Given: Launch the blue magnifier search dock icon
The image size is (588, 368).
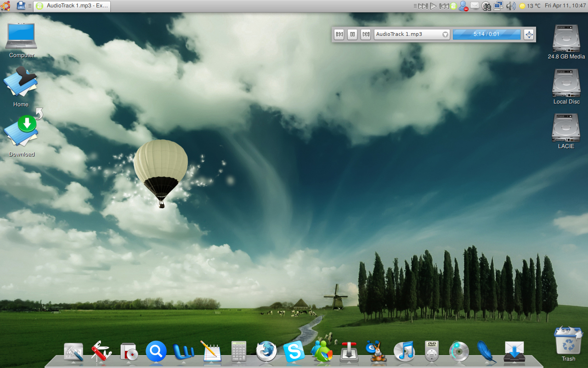Looking at the screenshot, I should coord(156,351).
